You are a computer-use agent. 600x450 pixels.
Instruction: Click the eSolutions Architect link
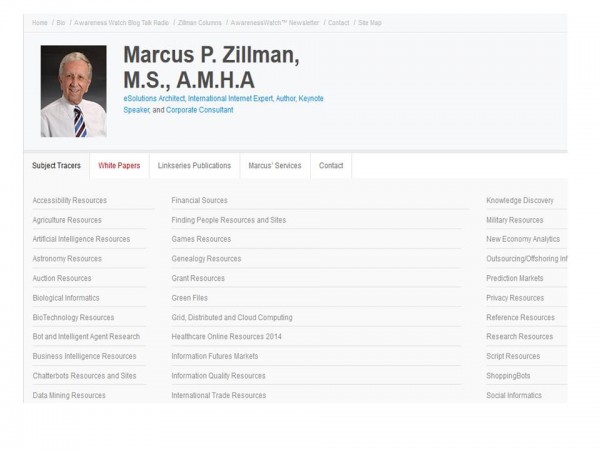point(154,98)
